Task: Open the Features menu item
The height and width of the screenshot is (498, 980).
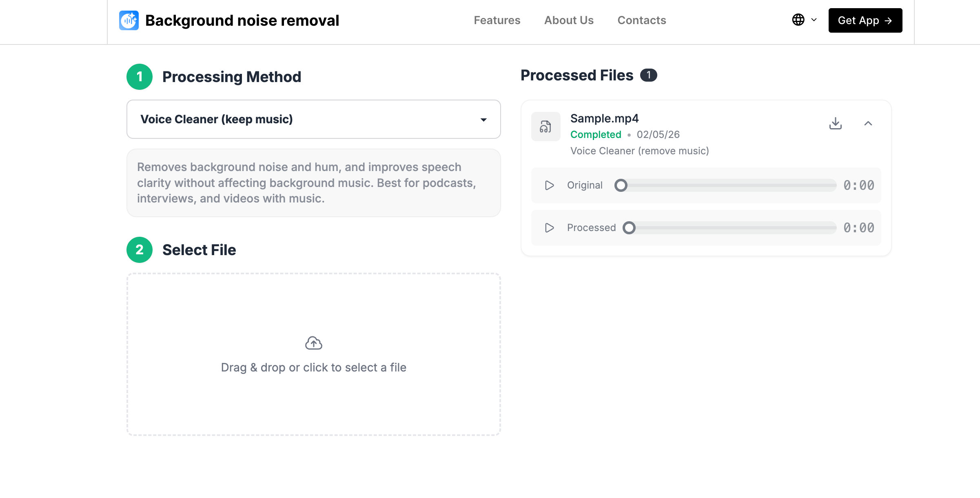Action: tap(497, 20)
